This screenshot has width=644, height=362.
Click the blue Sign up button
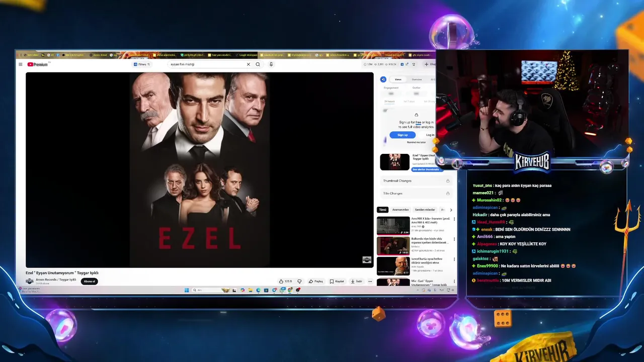[x=403, y=135]
